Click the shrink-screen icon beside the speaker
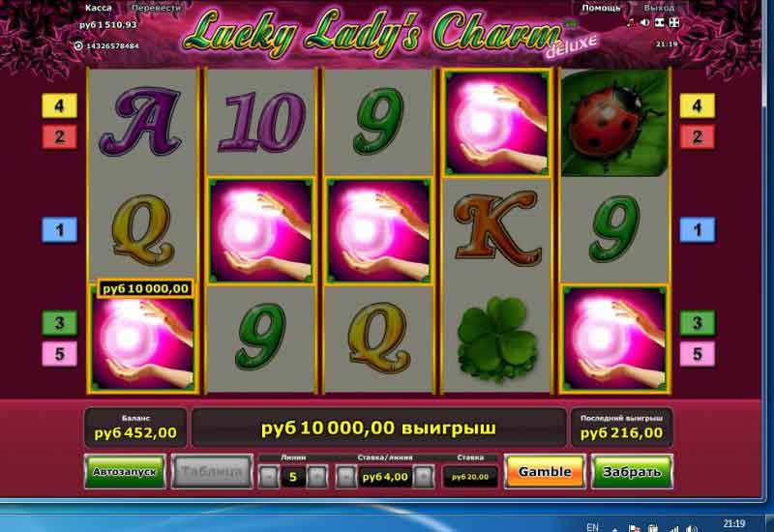774x532 pixels. [659, 22]
